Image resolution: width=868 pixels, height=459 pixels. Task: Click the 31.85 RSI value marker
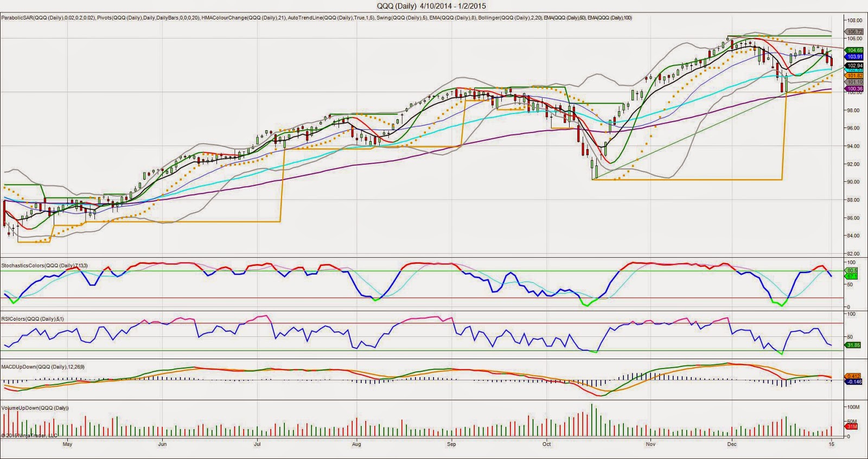(853, 345)
